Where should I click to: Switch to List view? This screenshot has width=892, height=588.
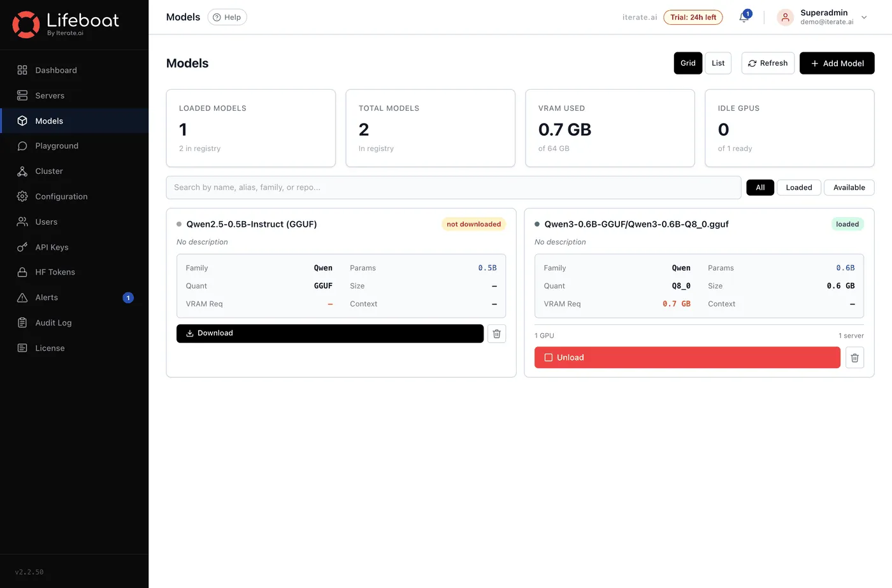pos(718,63)
